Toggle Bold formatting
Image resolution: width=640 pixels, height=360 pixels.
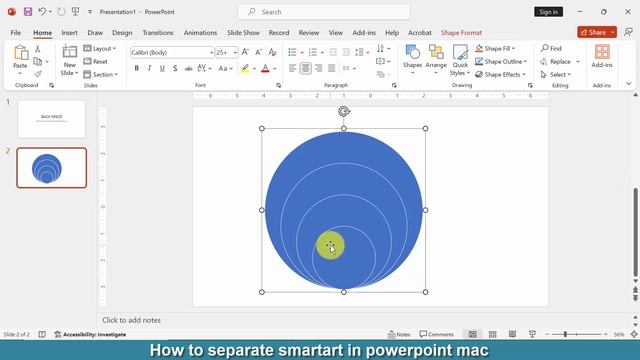click(x=137, y=69)
